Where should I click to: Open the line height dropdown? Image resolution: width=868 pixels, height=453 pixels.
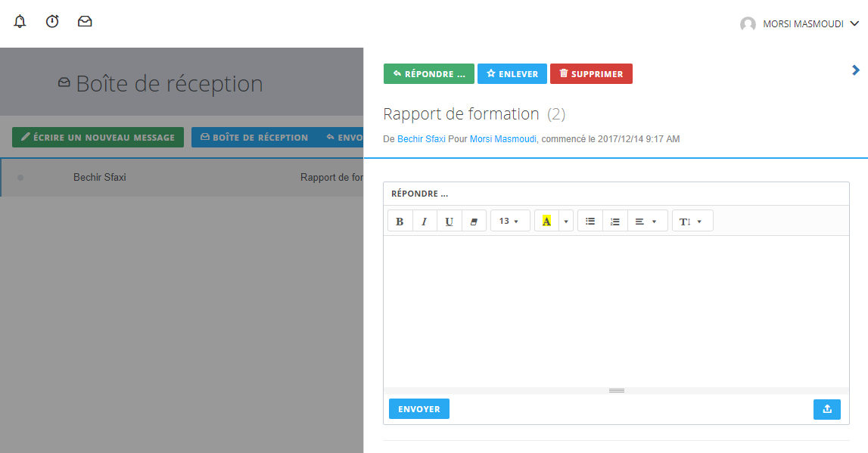click(x=692, y=222)
